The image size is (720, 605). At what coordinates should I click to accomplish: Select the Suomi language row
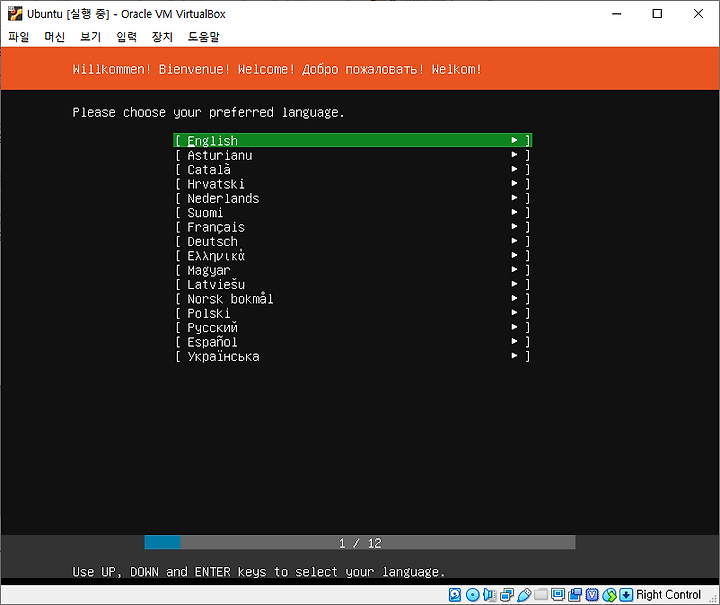pos(353,213)
